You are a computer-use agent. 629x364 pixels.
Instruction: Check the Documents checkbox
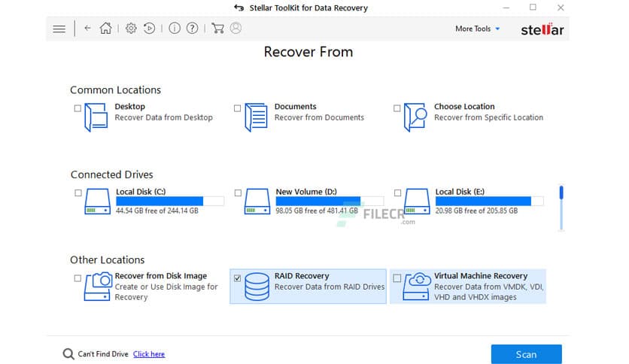click(238, 108)
